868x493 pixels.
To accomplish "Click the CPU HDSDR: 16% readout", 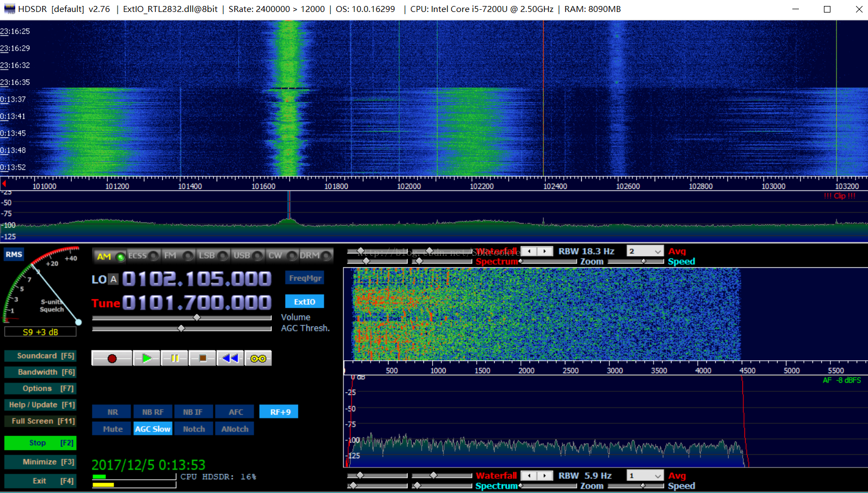I will [x=218, y=477].
